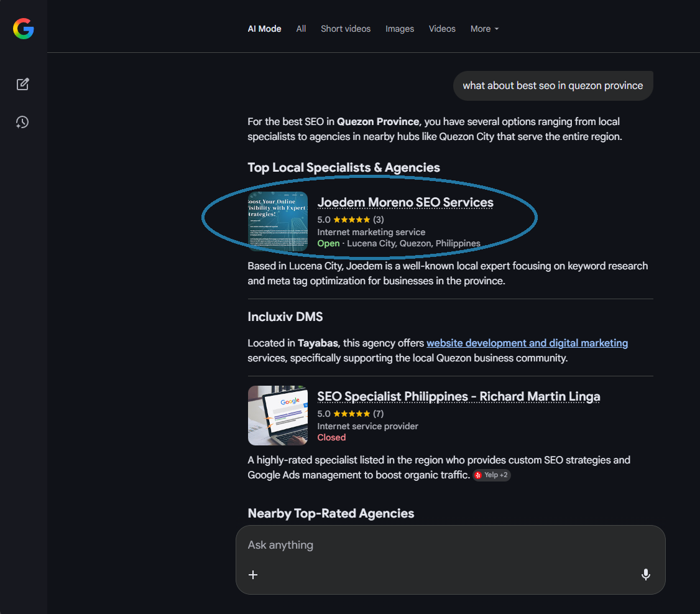Open the Yelp +2 sources chip
The width and height of the screenshot is (700, 614).
[492, 475]
